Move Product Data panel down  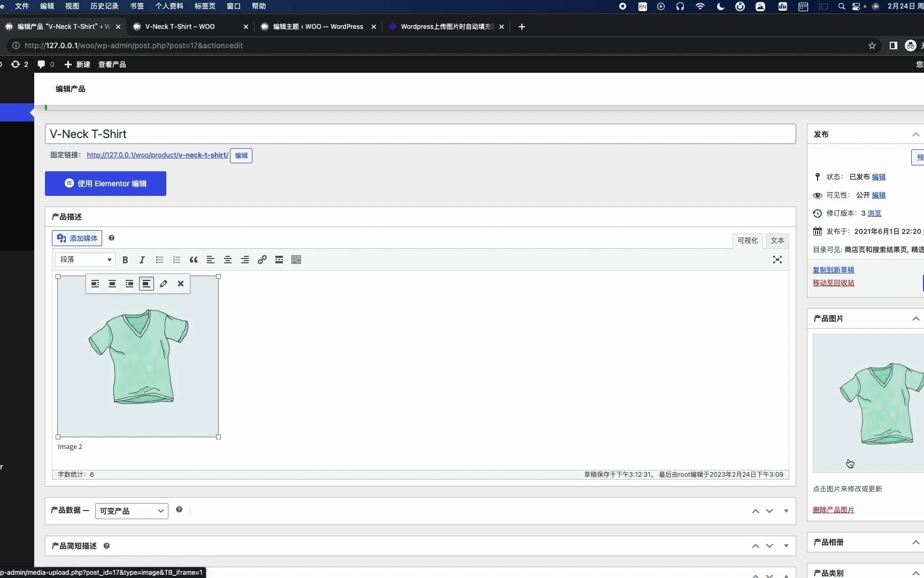coord(769,511)
